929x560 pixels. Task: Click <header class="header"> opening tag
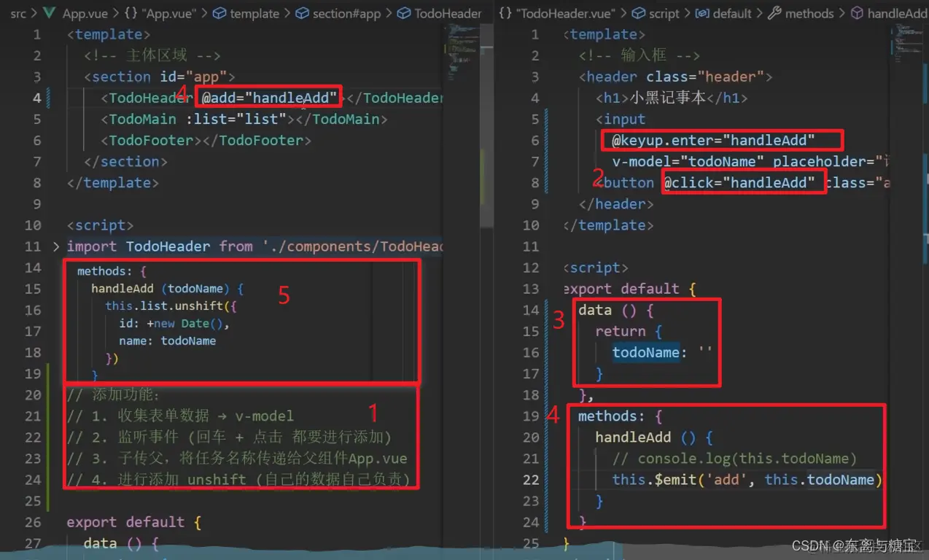676,77
